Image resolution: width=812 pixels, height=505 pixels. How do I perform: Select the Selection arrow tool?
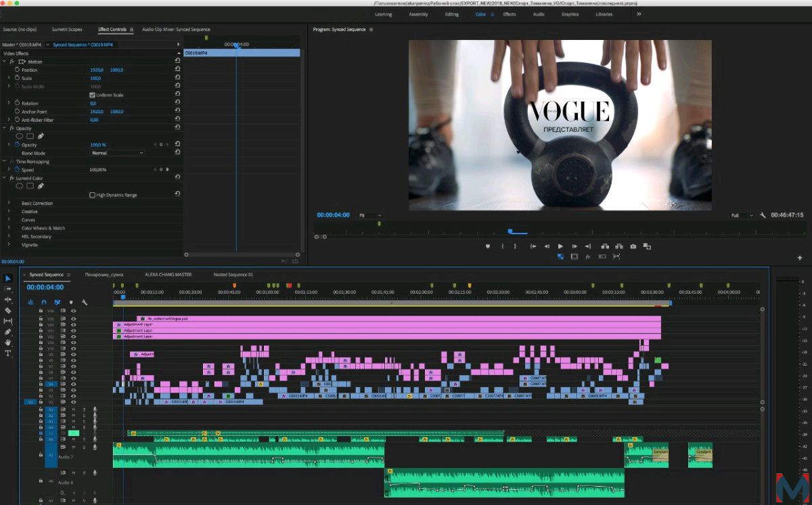(8, 278)
